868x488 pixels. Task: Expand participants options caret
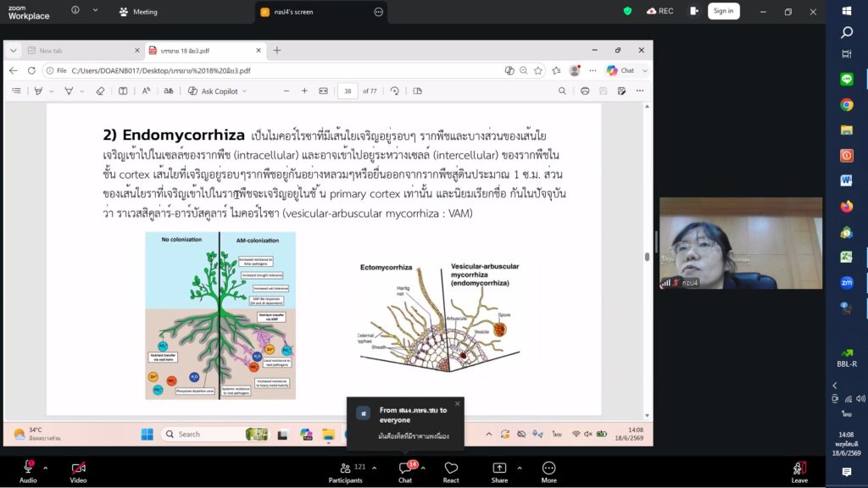tap(374, 468)
